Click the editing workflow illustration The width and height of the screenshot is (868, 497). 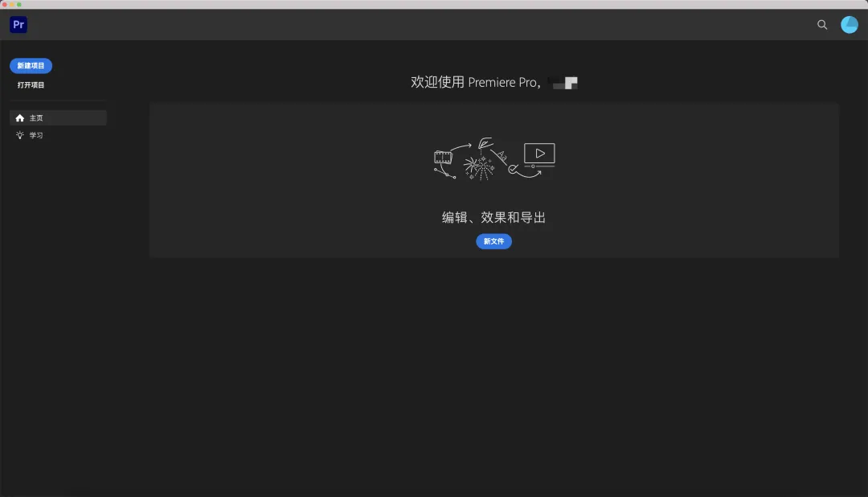tap(494, 158)
